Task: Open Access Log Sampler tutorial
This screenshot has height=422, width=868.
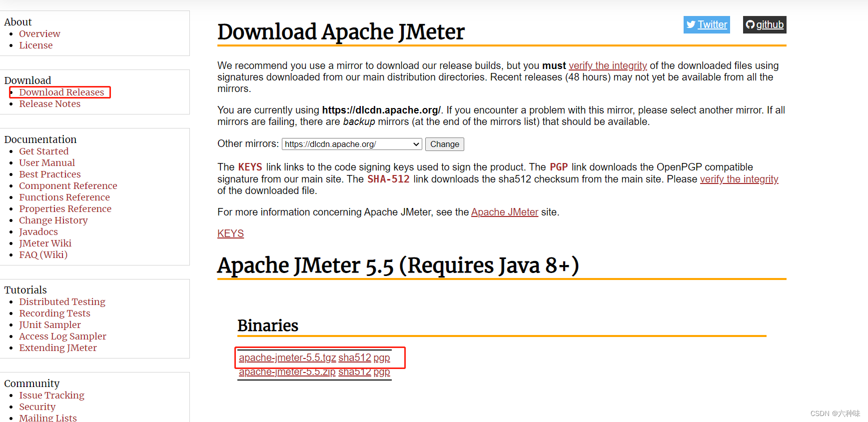Action: 62,336
